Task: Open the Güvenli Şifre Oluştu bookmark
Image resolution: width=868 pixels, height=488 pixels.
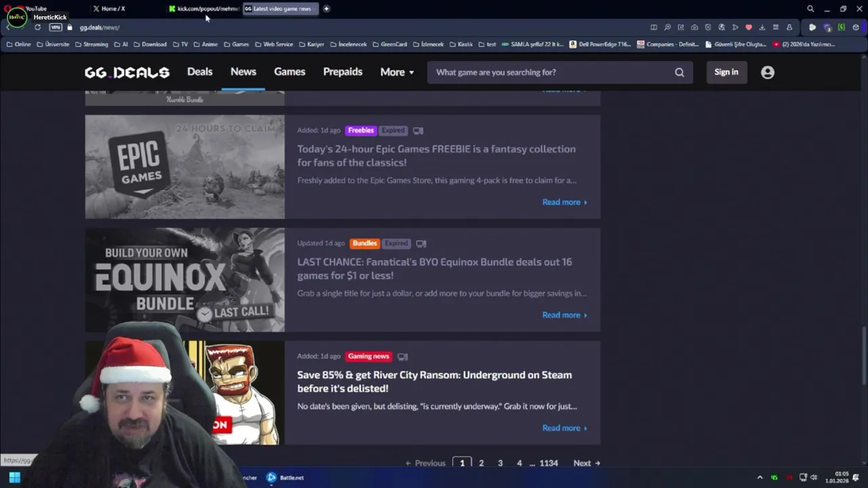Action: [x=736, y=44]
